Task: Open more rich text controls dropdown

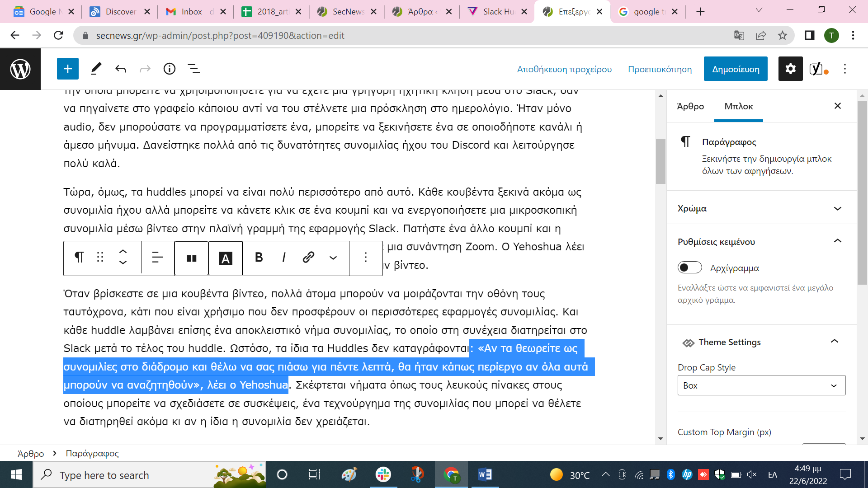Action: pos(333,258)
